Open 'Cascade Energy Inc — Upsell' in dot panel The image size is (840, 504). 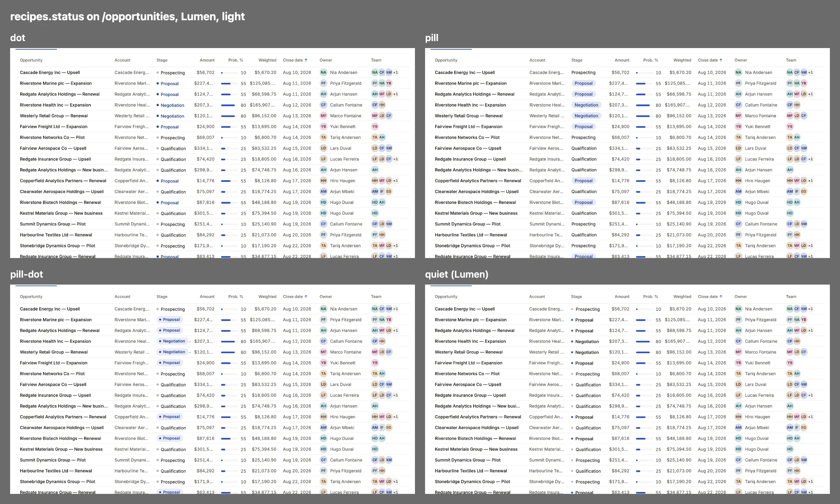click(x=50, y=72)
